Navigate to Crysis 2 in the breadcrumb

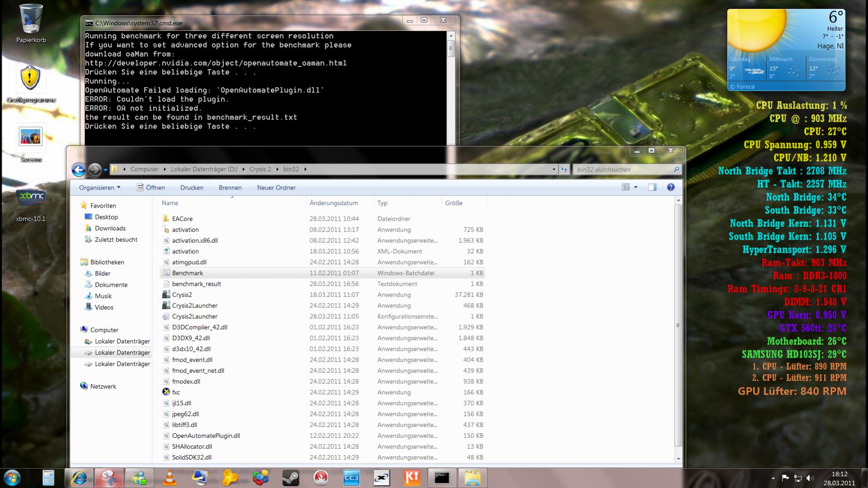pos(260,169)
